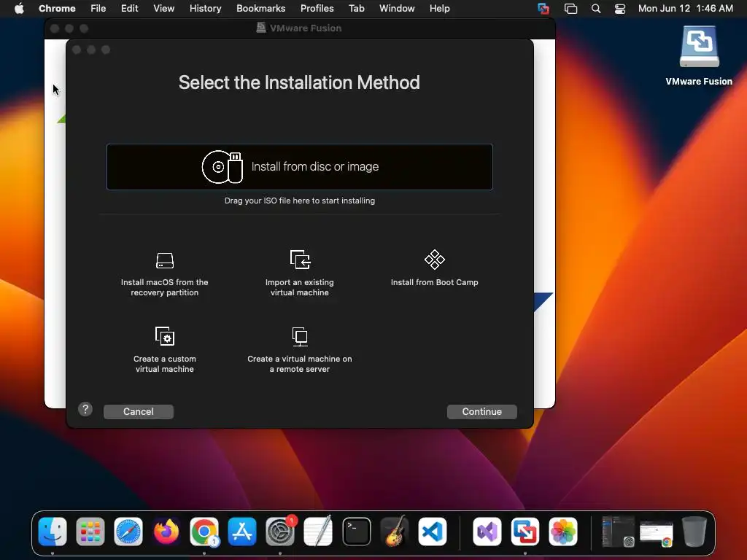The width and height of the screenshot is (747, 560).
Task: Choose Install macOS from the recovery partition
Action: [x=164, y=274]
